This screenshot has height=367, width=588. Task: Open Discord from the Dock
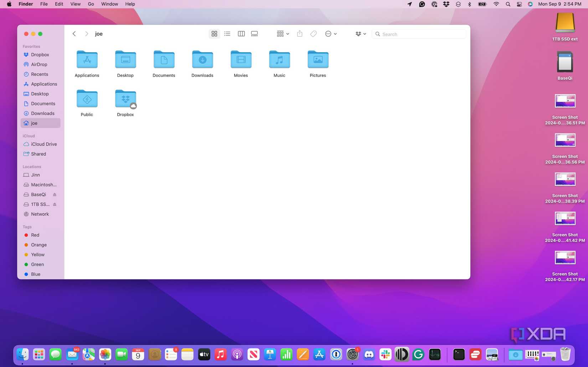tap(369, 354)
